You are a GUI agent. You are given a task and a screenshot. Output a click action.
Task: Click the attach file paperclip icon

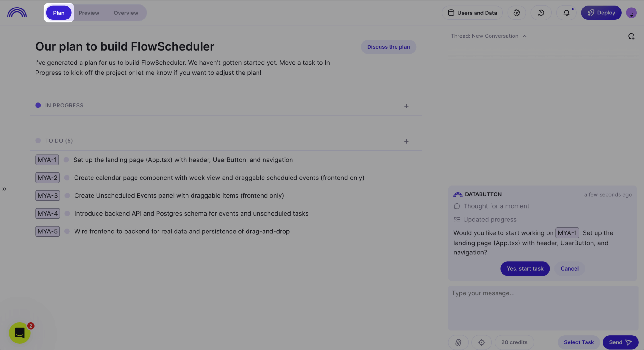[458, 342]
